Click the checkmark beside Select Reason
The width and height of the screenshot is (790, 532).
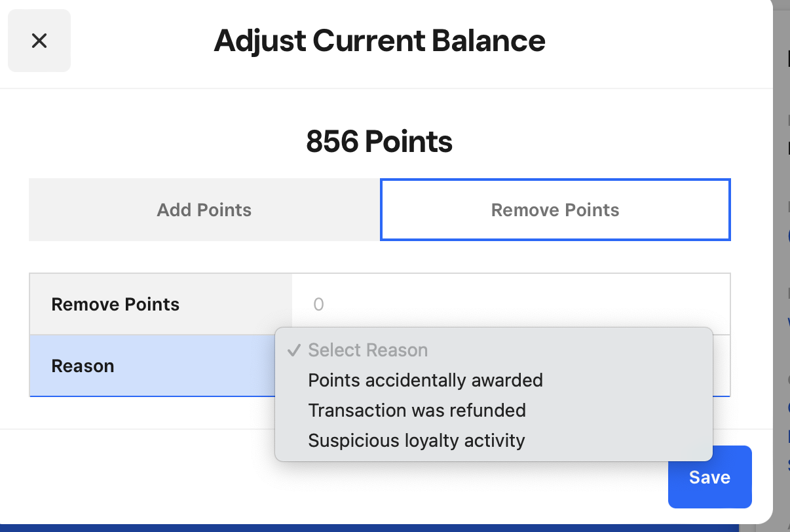pyautogui.click(x=294, y=350)
